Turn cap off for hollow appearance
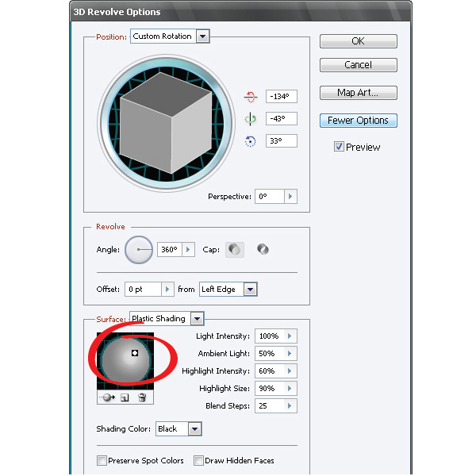The width and height of the screenshot is (476, 476). pos(263,250)
